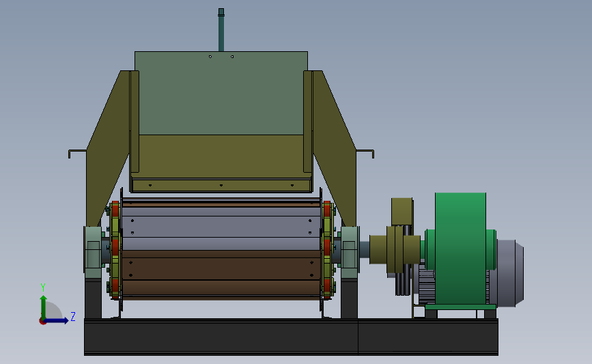Select the left black support leg
Screen dimensions: 592x364
tap(93, 298)
